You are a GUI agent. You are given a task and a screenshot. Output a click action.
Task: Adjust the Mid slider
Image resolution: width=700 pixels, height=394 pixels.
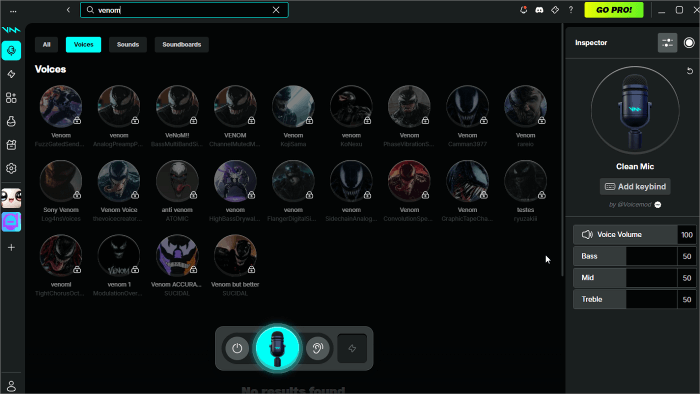pyautogui.click(x=625, y=278)
